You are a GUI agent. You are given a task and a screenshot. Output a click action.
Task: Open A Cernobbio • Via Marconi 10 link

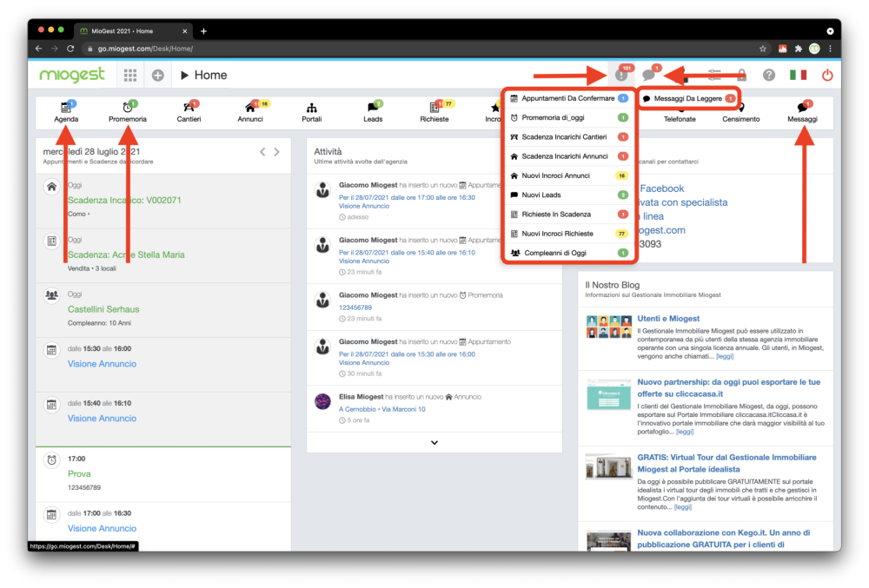coord(381,410)
